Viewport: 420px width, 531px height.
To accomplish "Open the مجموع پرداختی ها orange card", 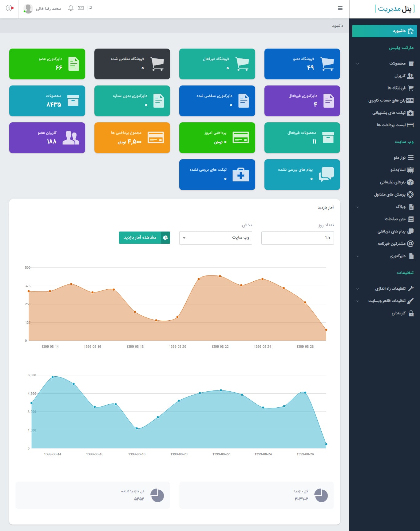I will click(x=132, y=138).
